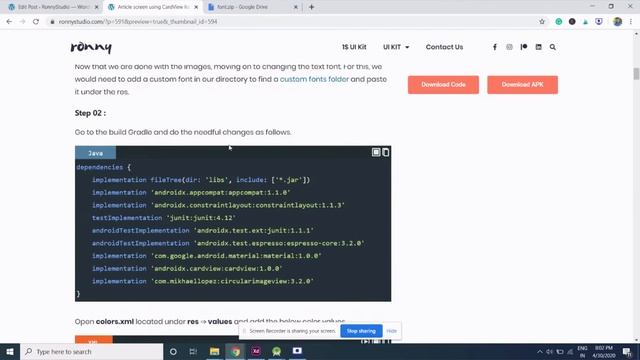Click taskbar clock and date
Image resolution: width=640 pixels, height=360 pixels.
[604, 351]
